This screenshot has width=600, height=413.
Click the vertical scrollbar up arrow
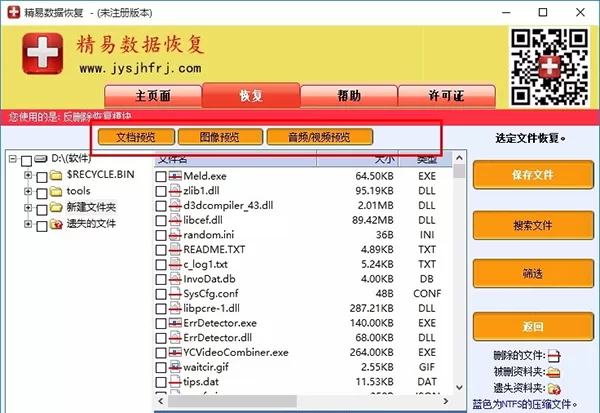(x=459, y=158)
